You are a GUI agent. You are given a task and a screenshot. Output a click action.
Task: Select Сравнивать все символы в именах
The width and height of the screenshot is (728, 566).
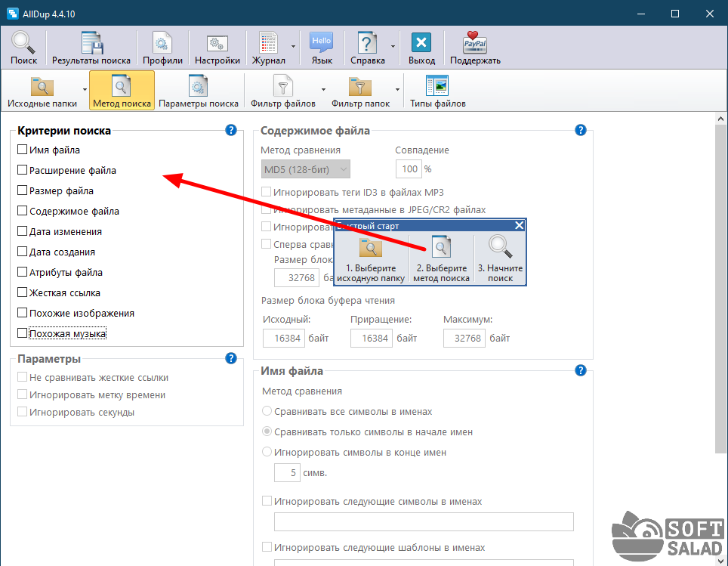coord(267,412)
